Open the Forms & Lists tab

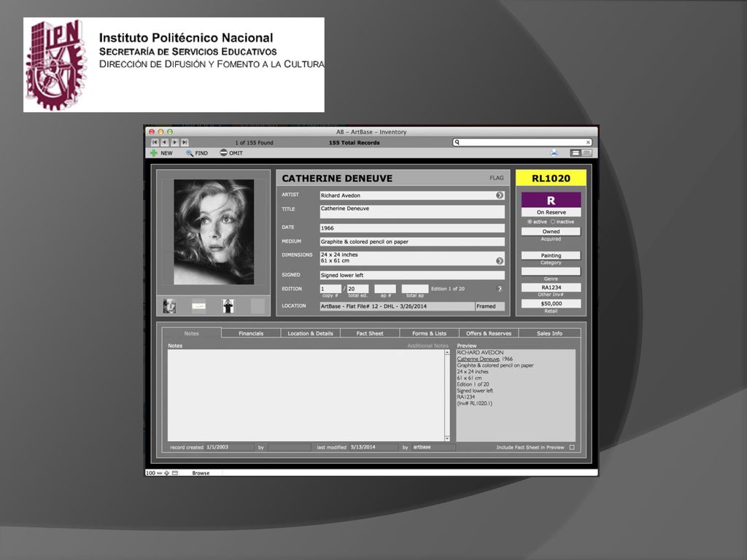[x=429, y=333]
